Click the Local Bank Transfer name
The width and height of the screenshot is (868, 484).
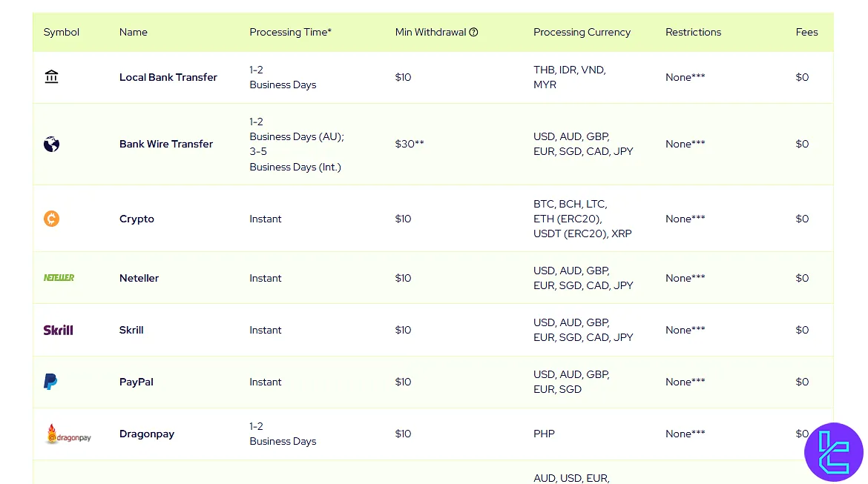(x=168, y=77)
